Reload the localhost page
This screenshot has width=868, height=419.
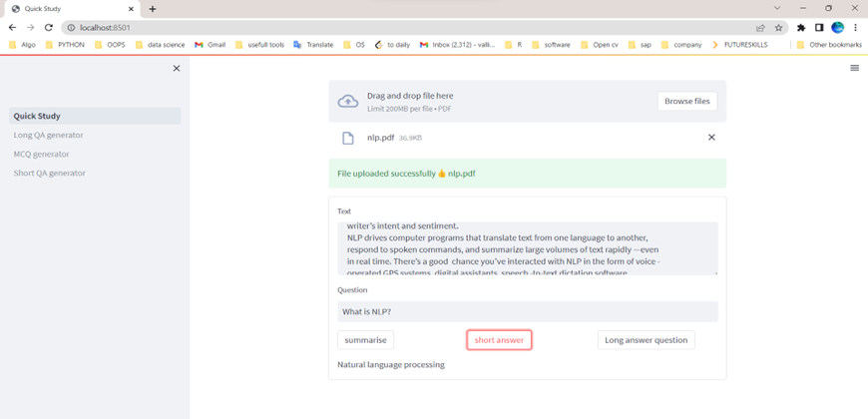pyautogui.click(x=48, y=27)
